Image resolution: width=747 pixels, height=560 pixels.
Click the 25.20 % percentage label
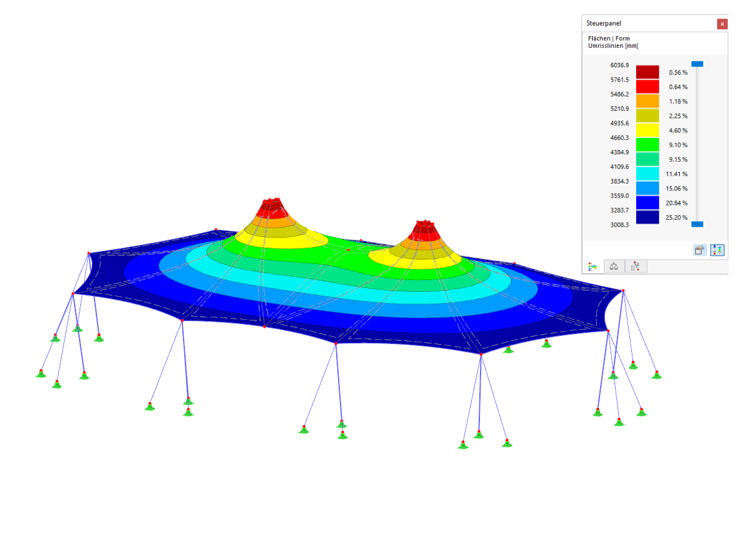coord(677,217)
